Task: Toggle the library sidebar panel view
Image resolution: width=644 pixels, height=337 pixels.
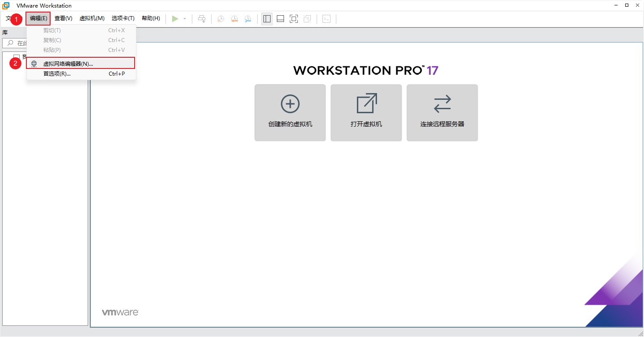Action: tap(267, 19)
